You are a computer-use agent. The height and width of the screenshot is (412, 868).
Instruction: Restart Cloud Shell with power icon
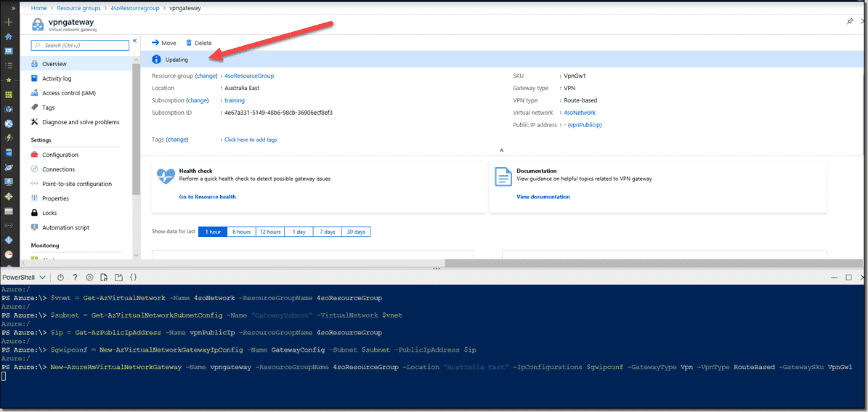(60, 277)
